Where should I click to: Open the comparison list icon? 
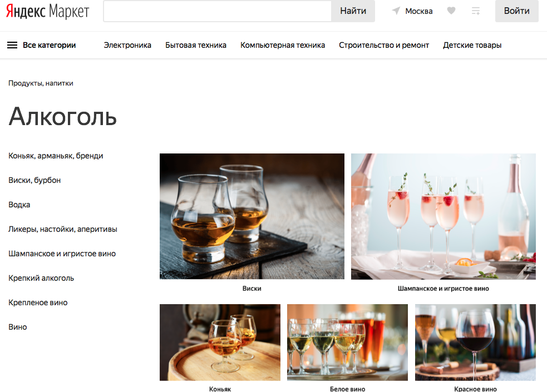coord(476,11)
